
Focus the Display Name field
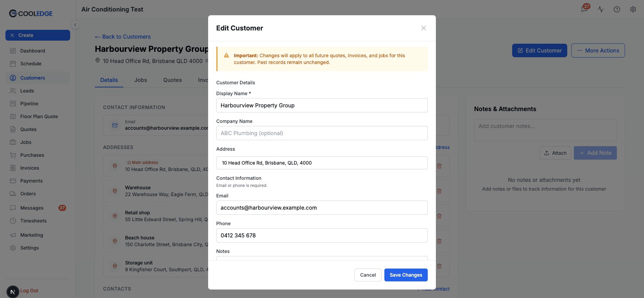click(x=322, y=105)
